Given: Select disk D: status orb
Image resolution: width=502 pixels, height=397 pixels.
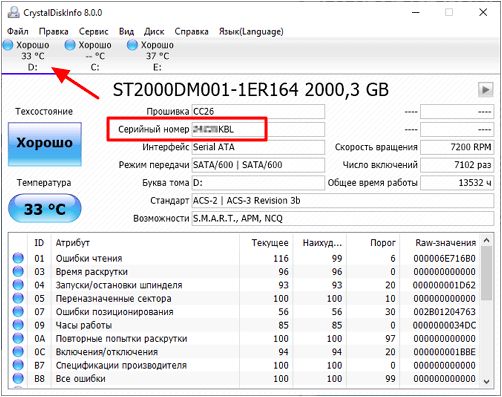Looking at the screenshot, I should pos(8,45).
